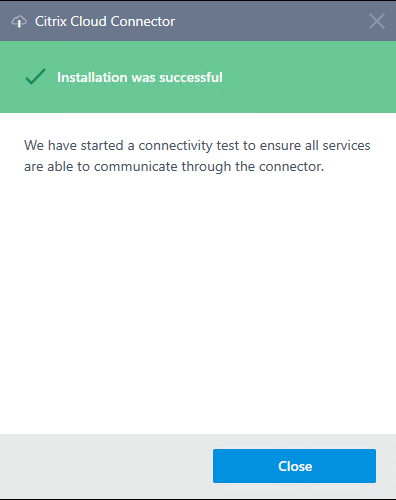
Task: Click the blank white content area
Action: click(198, 300)
